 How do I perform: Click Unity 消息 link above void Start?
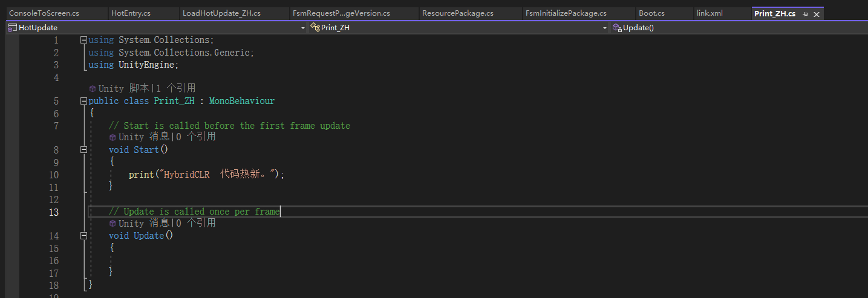point(143,137)
